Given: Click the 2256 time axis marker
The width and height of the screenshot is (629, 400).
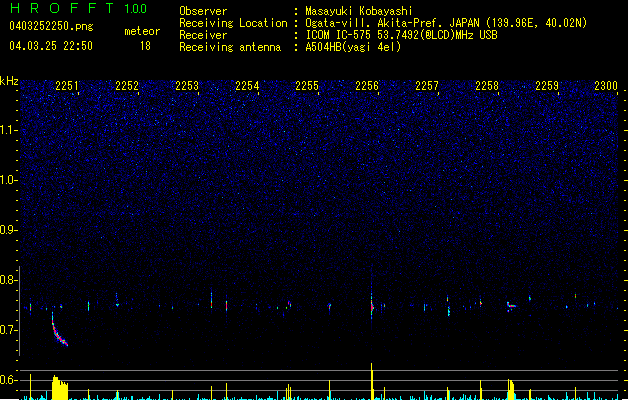Looking at the screenshot, I should pyautogui.click(x=367, y=85).
